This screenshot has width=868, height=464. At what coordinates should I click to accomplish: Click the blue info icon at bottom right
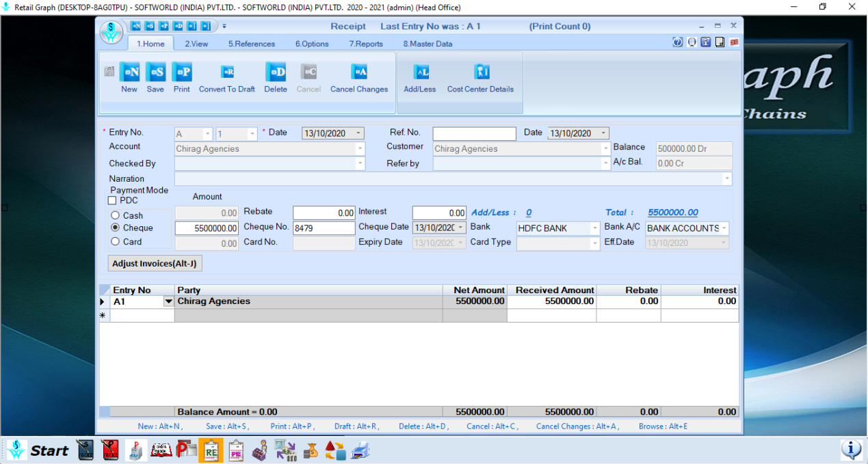[x=851, y=449]
